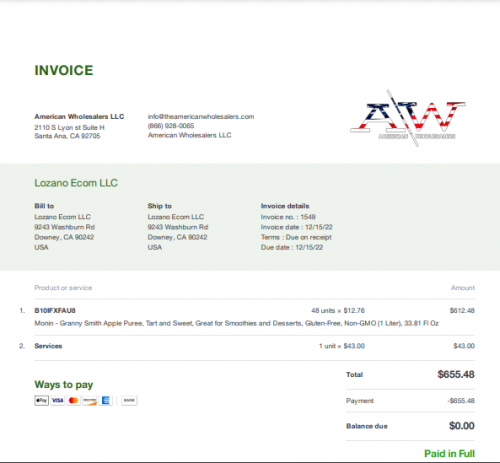Select product code B10IFXFAU8
500x463 pixels.
(x=55, y=311)
